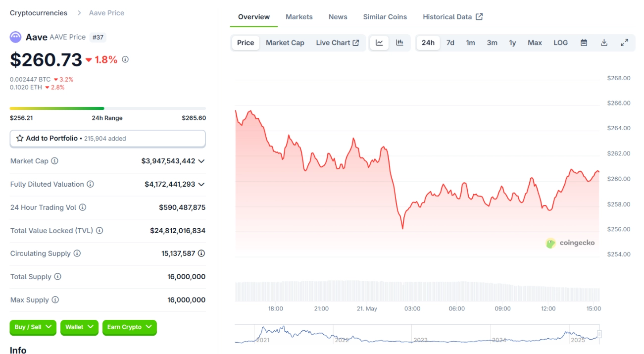
Task: Select the 24h time range
Action: click(x=428, y=43)
